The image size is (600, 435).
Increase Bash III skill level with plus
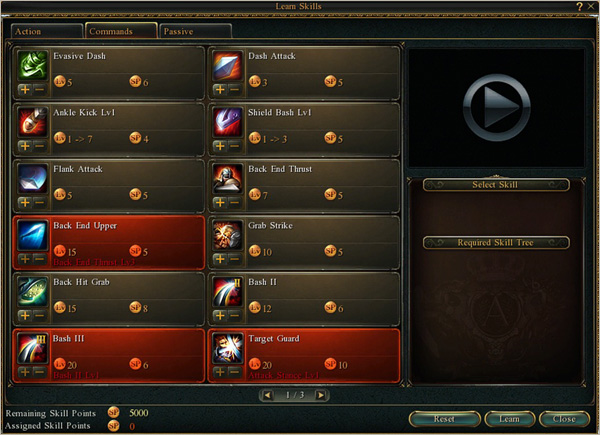coord(25,372)
